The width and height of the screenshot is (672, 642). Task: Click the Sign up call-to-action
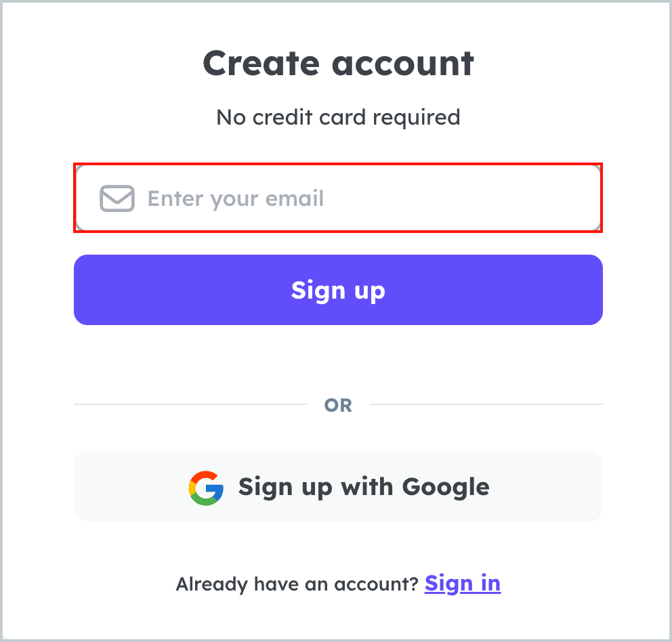338,290
